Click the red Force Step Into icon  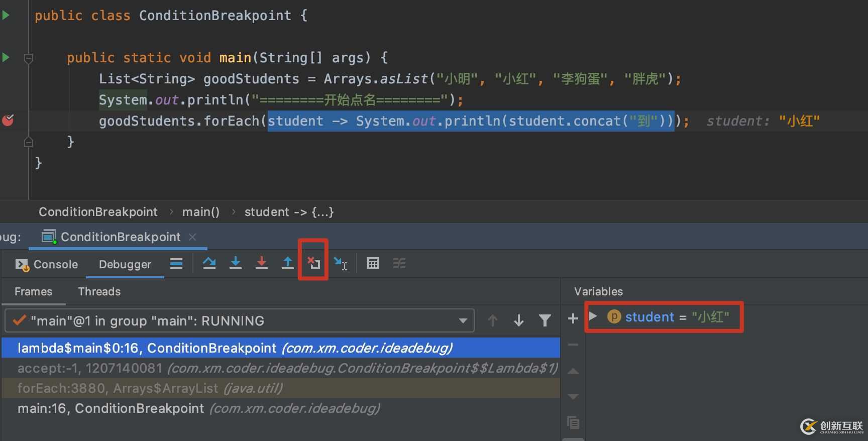[x=262, y=263]
